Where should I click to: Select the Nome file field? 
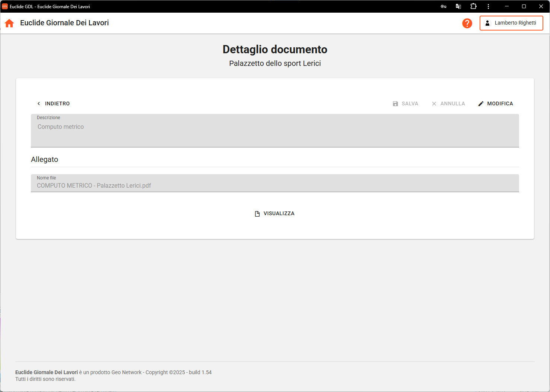click(x=275, y=183)
